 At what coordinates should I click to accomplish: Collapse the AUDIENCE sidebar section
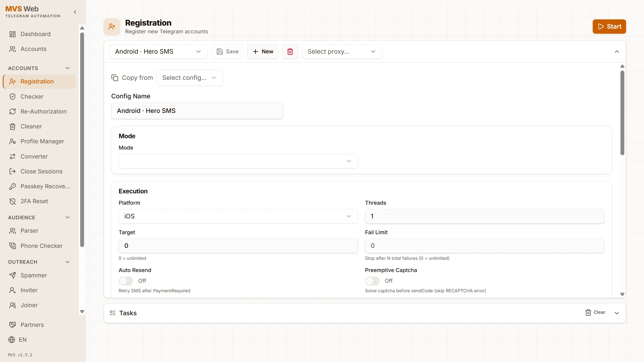(x=67, y=217)
